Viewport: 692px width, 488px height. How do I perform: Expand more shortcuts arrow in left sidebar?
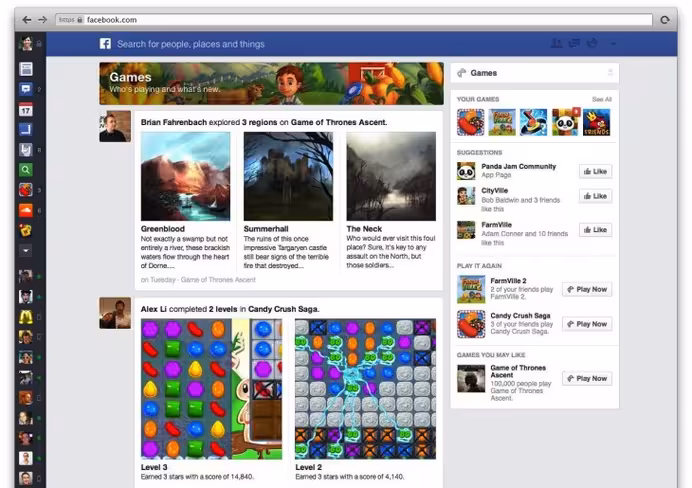pos(26,250)
